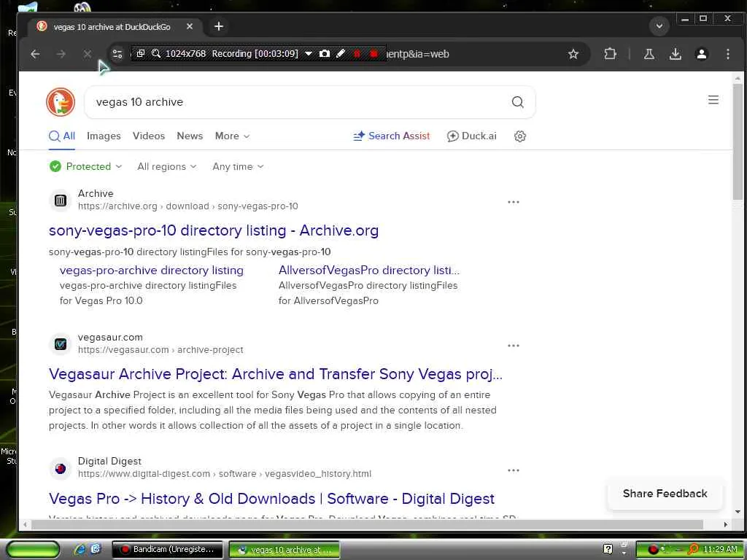Screen dimensions: 747x560
Task: Switch to Bandicam taskbar window
Action: point(167,549)
